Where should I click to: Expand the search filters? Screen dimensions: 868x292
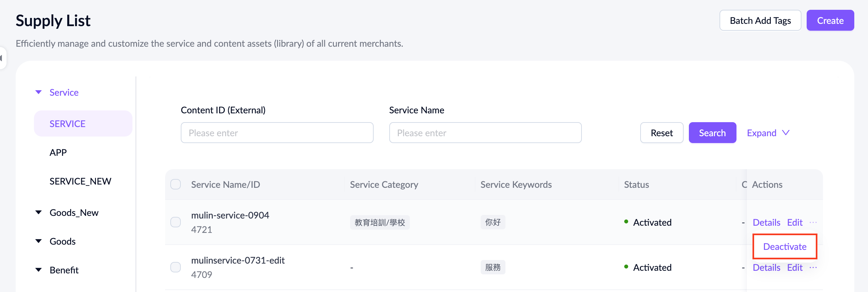(768, 133)
